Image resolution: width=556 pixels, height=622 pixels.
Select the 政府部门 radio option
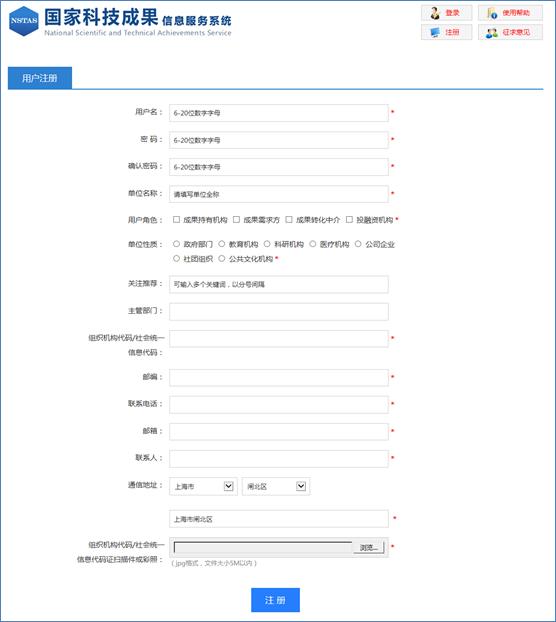coord(176,244)
